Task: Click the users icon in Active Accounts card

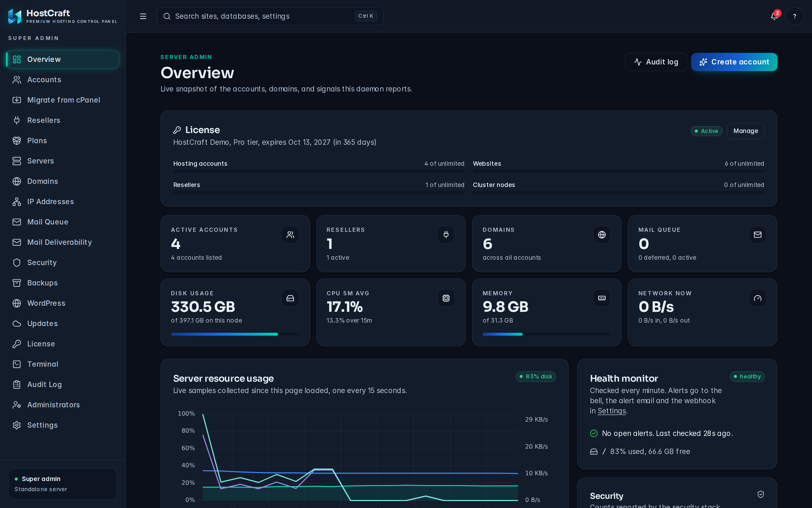Action: 290,235
